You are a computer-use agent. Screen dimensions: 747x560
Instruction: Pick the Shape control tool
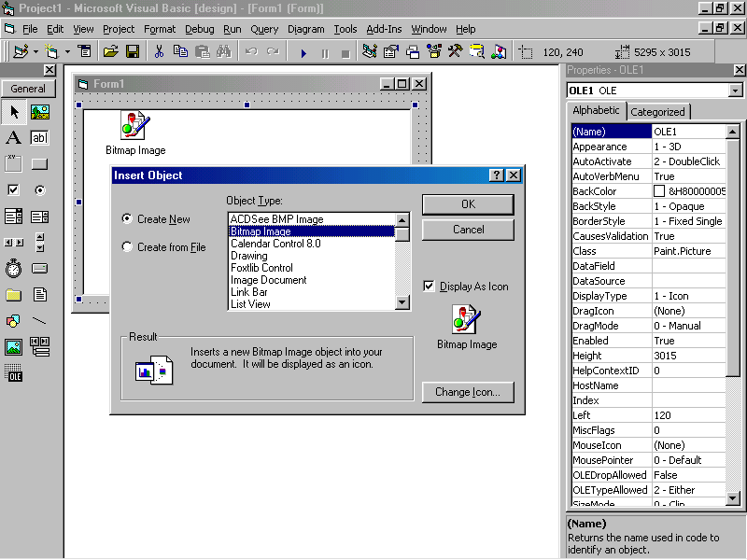click(14, 321)
